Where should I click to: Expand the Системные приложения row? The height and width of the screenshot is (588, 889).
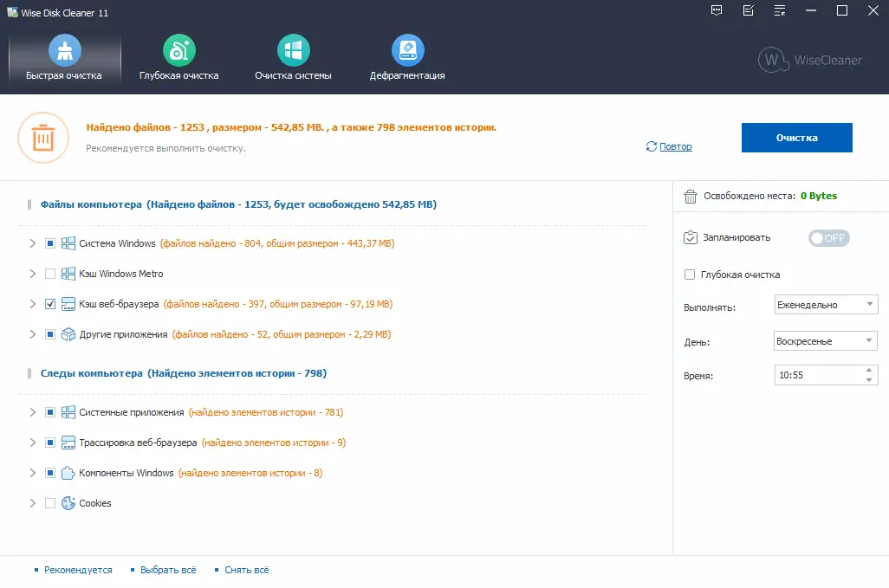pyautogui.click(x=33, y=412)
